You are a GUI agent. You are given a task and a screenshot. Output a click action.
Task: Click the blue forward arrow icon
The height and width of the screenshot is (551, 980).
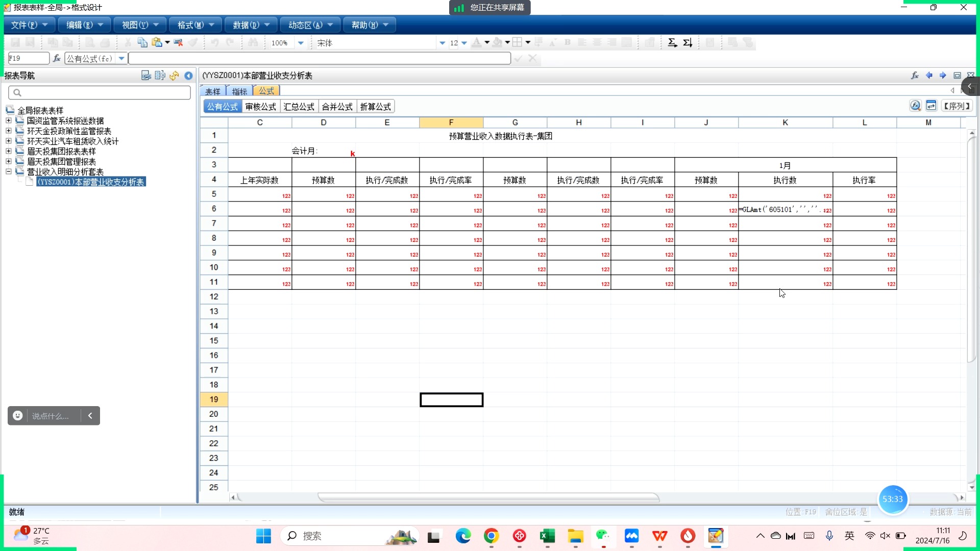pos(943,76)
